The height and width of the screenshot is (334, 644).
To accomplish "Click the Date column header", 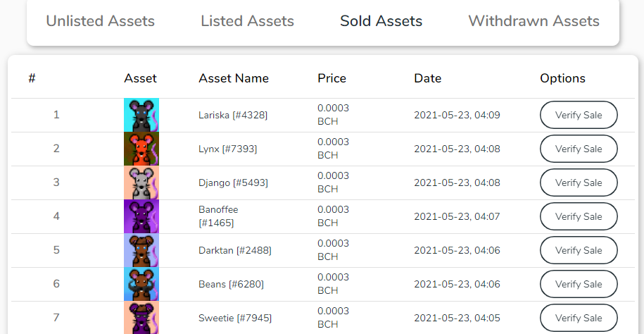I will [427, 78].
